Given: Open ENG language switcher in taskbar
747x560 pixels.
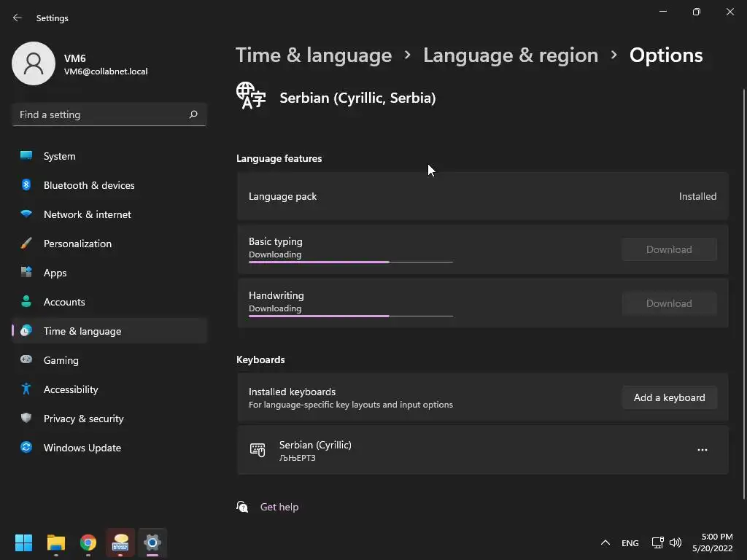Looking at the screenshot, I should [x=630, y=542].
